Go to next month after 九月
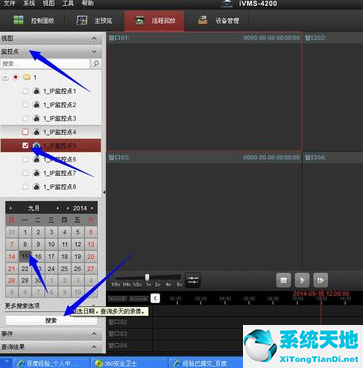This screenshot has height=368, width=363. click(x=58, y=208)
